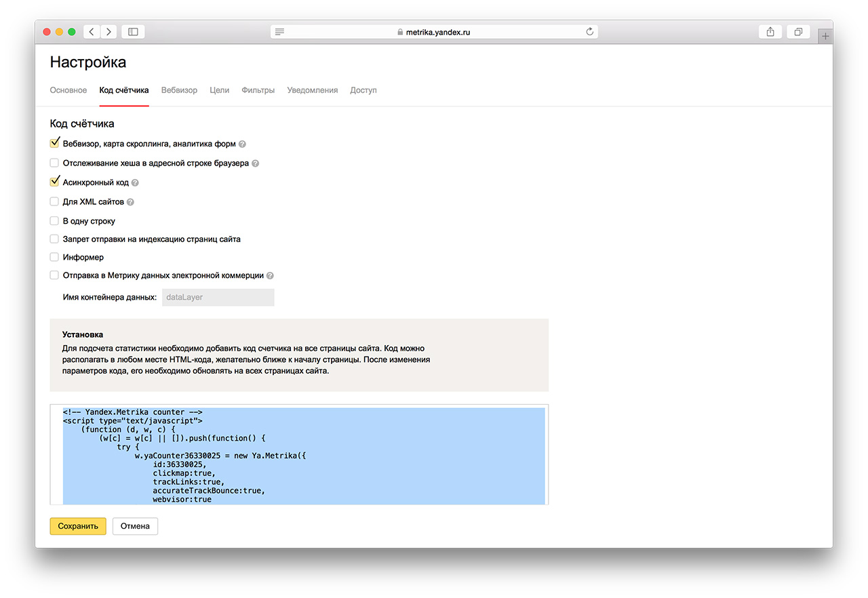Open a new tab with plus icon
The image size is (868, 598).
click(x=825, y=37)
